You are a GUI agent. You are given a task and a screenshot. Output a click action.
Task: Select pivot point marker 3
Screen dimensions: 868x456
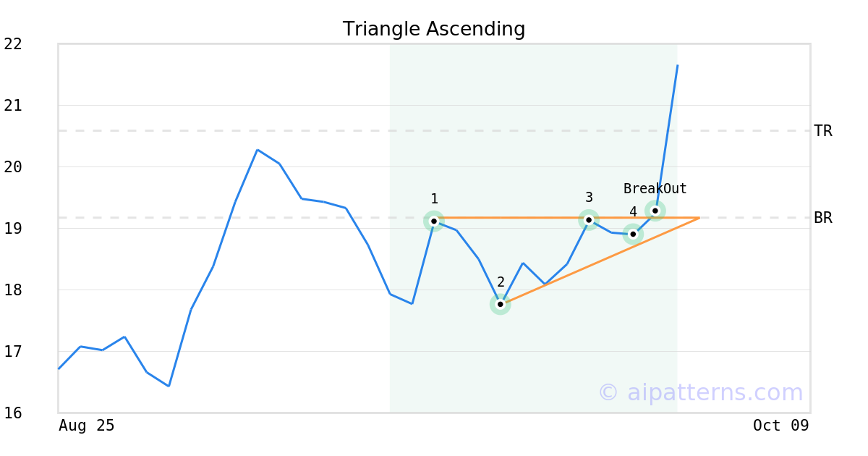589,219
